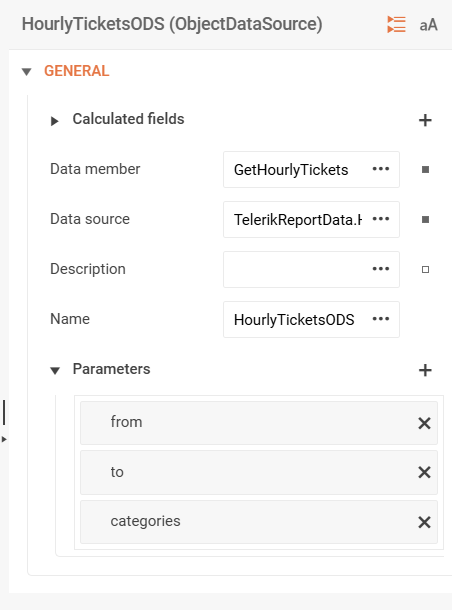This screenshot has width=452, height=610.
Task: Remove the 'from' parameter
Action: click(424, 423)
